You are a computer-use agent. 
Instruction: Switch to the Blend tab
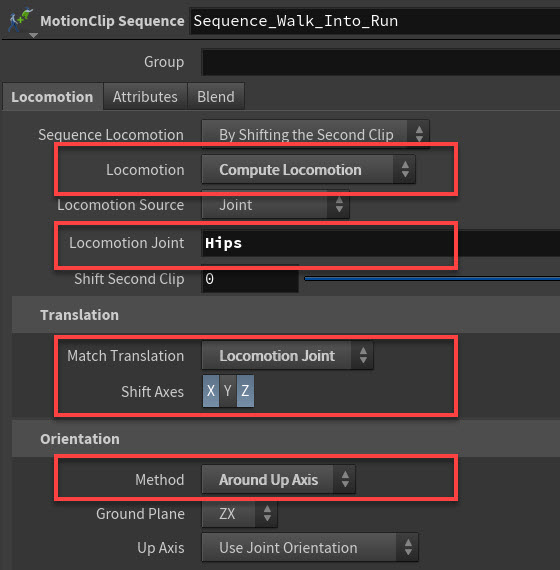(216, 97)
